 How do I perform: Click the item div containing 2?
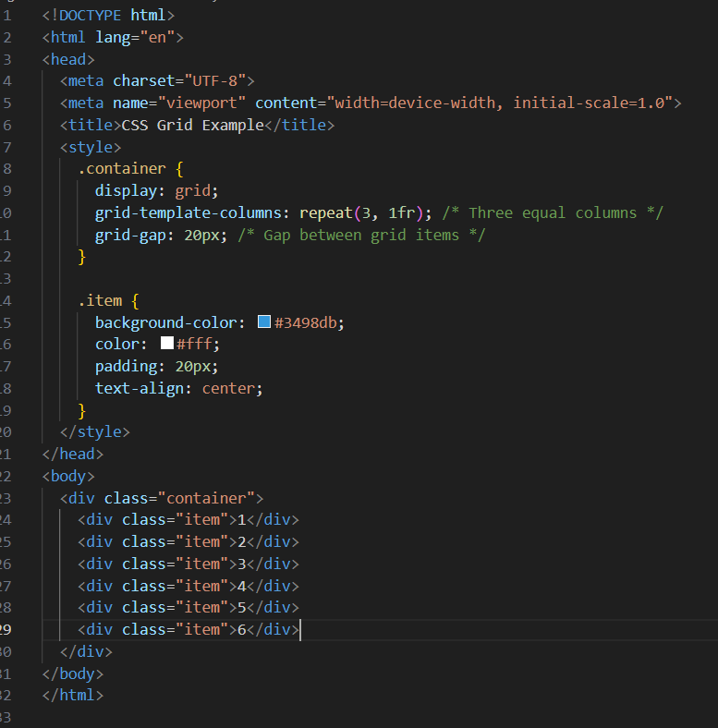click(189, 542)
